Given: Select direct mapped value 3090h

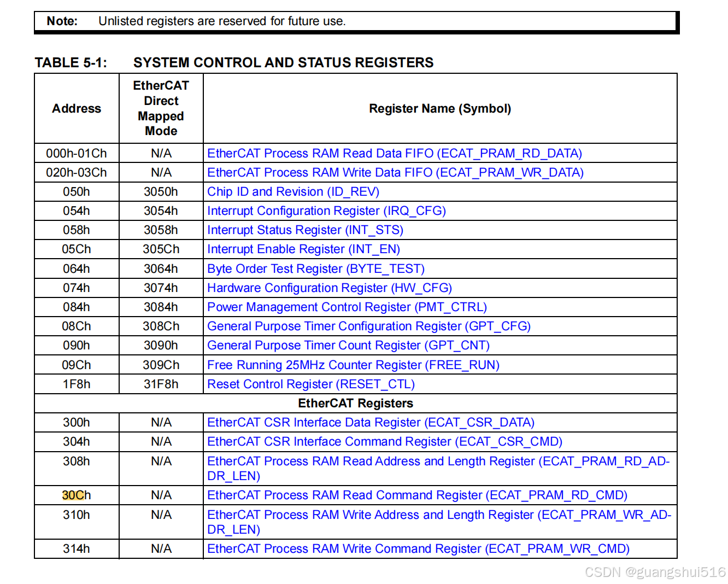Looking at the screenshot, I should click(161, 345).
